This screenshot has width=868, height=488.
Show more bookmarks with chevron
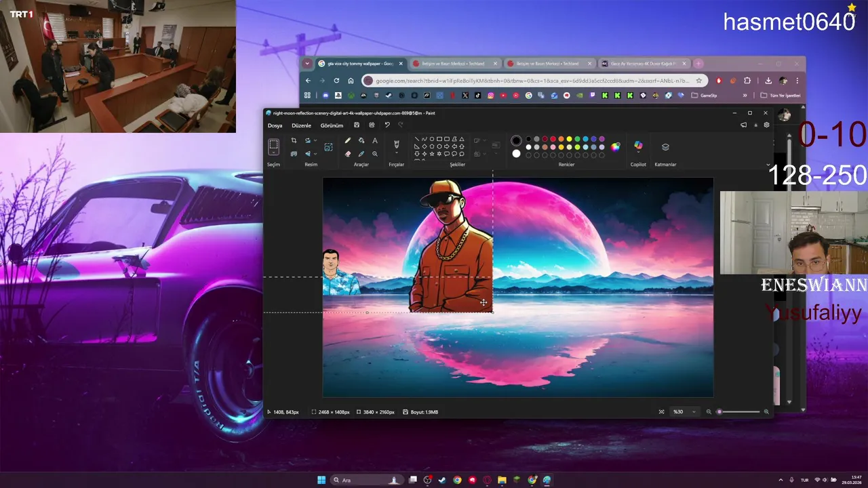point(745,96)
